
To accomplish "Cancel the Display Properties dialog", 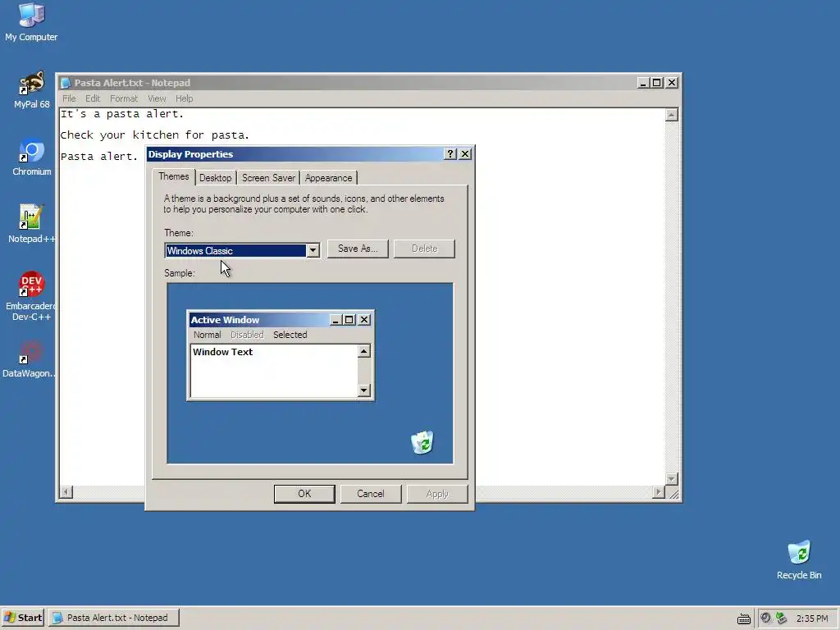I will [371, 493].
